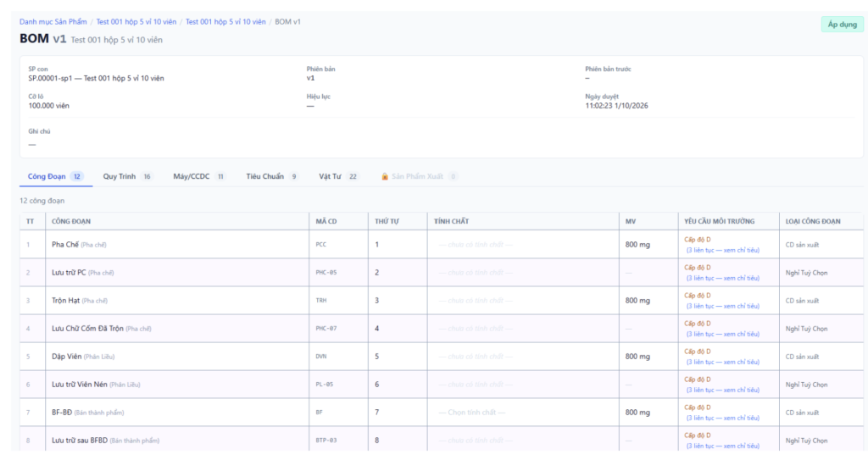Click the MV value for BF-BĐ row
Screen dimensions: 868x460
[x=637, y=413]
